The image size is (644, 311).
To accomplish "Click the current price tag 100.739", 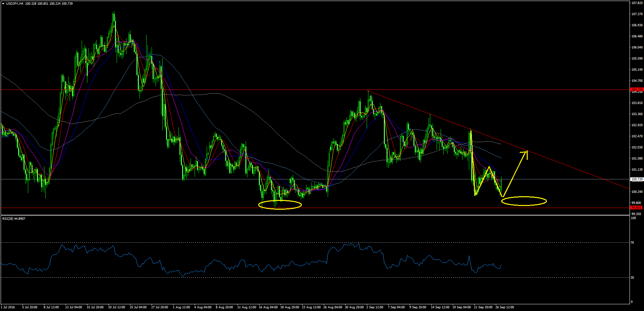I will click(x=637, y=179).
